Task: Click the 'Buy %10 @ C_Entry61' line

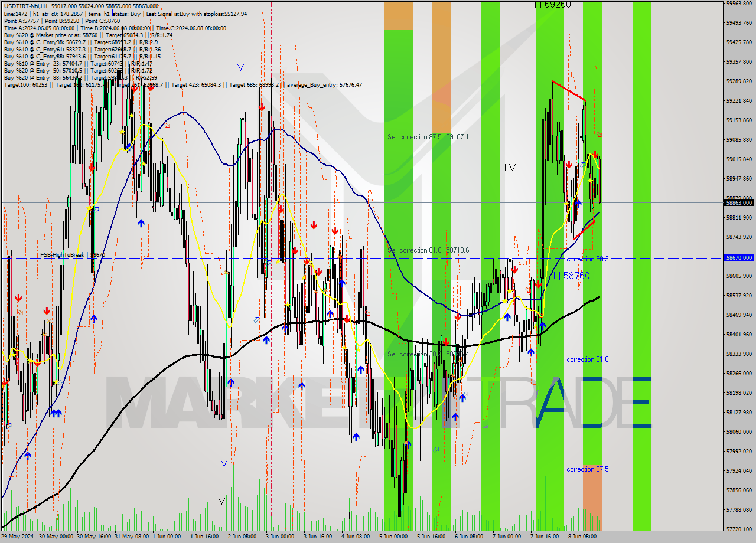Action: [x=81, y=49]
